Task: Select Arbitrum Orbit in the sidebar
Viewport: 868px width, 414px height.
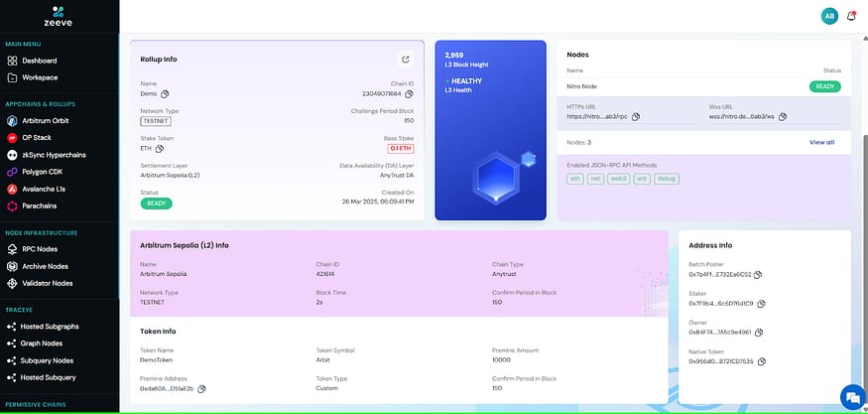Action: (x=46, y=121)
